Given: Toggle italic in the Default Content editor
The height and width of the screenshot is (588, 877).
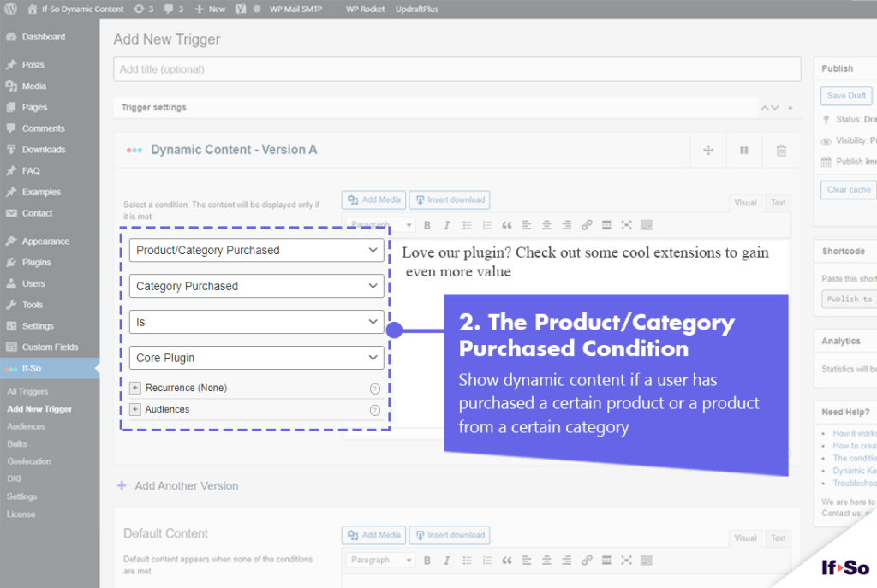Looking at the screenshot, I should point(446,560).
